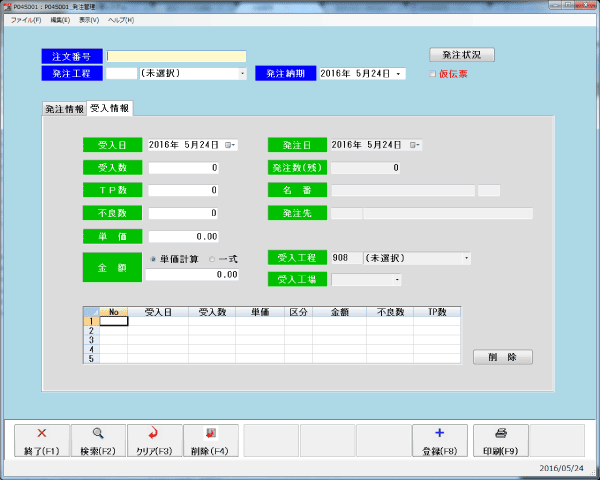The image size is (600, 480).
Task: Register the entry with 登録(F8)
Action: pos(439,441)
